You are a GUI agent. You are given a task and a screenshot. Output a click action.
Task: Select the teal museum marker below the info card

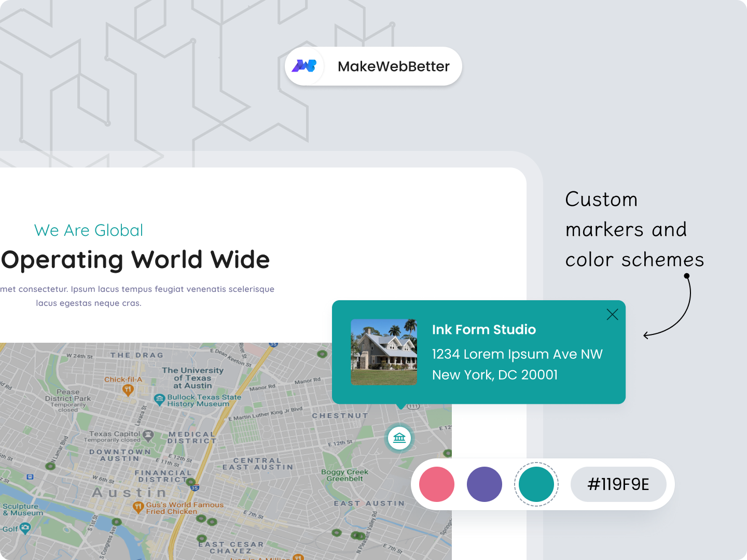(399, 438)
